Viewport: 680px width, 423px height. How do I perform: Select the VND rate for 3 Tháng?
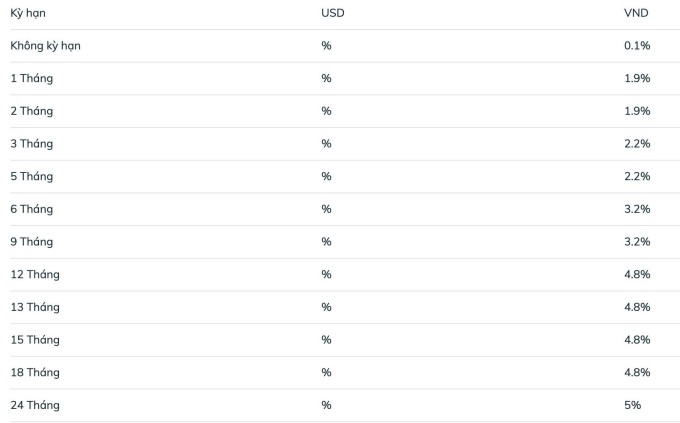tap(637, 144)
